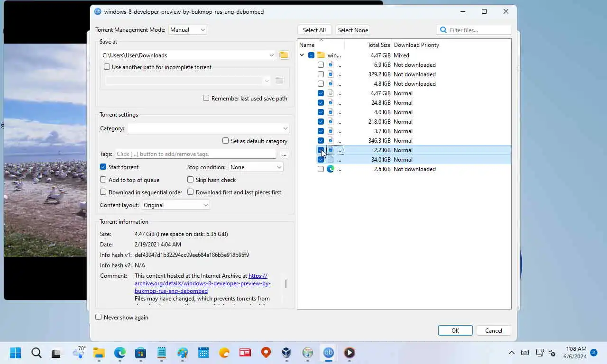Image resolution: width=607 pixels, height=364 pixels.
Task: Enable Add to top of queue
Action: pyautogui.click(x=103, y=180)
